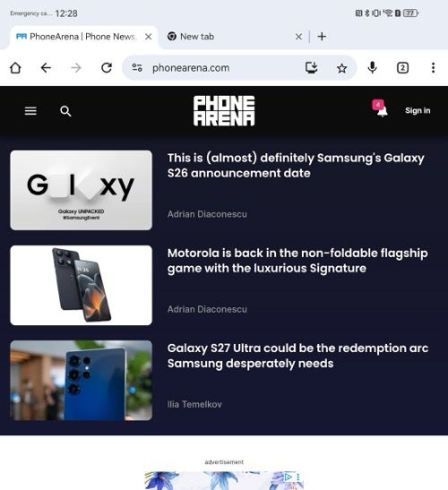Open Chrome three-dot overflow menu

433,68
